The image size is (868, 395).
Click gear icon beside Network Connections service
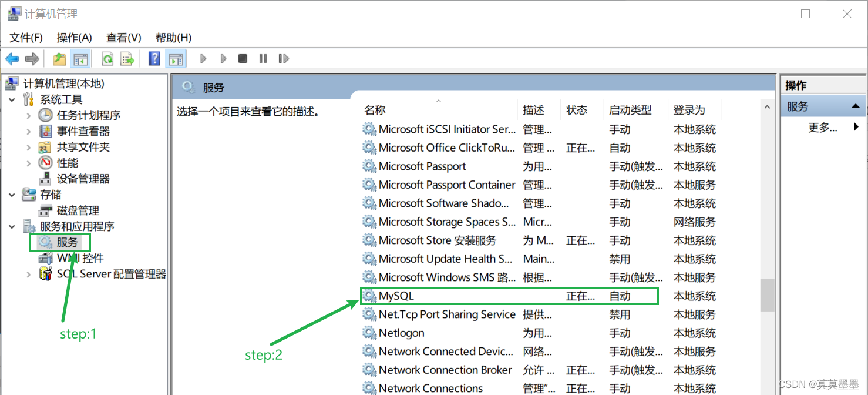pos(369,389)
